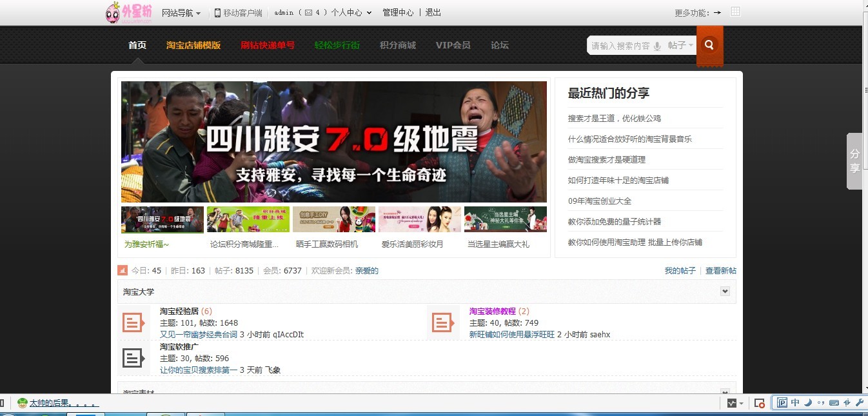Open the admin messages envelope icon

click(x=308, y=12)
